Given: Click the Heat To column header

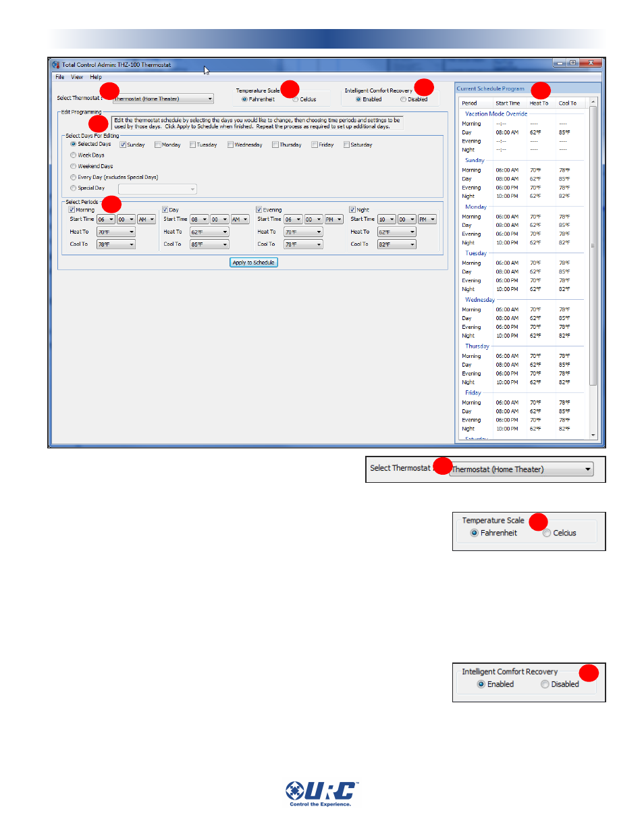Looking at the screenshot, I should point(539,103).
